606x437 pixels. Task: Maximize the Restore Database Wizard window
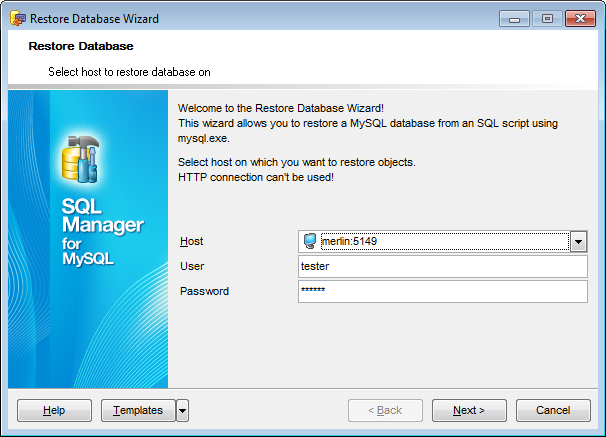547,19
